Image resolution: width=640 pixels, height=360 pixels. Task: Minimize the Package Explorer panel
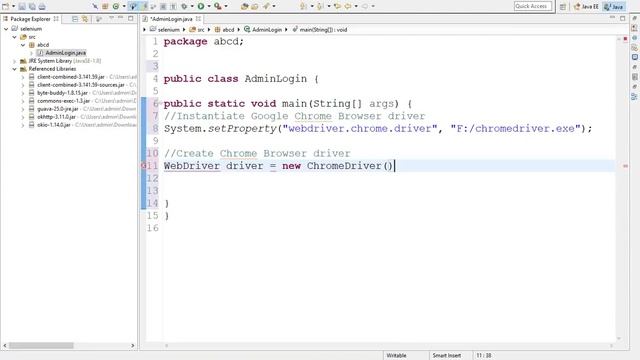click(x=120, y=18)
